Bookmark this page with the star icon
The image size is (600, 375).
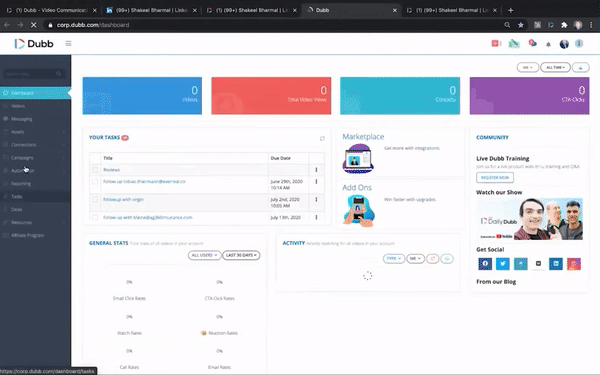(x=520, y=25)
